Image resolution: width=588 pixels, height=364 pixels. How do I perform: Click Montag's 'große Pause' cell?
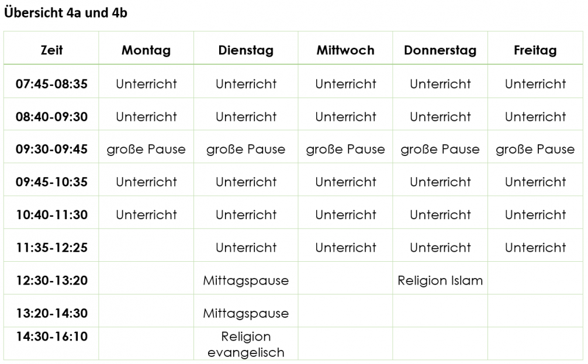click(x=146, y=150)
